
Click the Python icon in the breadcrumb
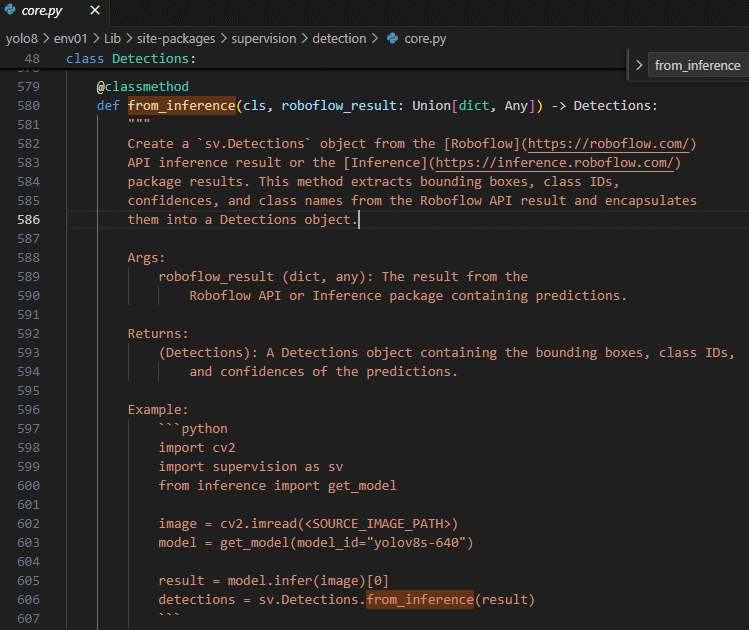[x=393, y=38]
